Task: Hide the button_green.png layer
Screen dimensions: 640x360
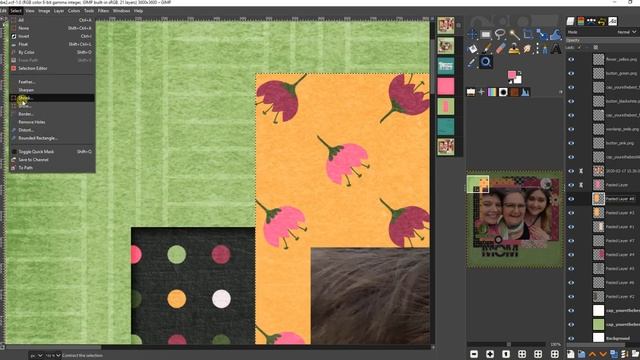Action: point(571,73)
